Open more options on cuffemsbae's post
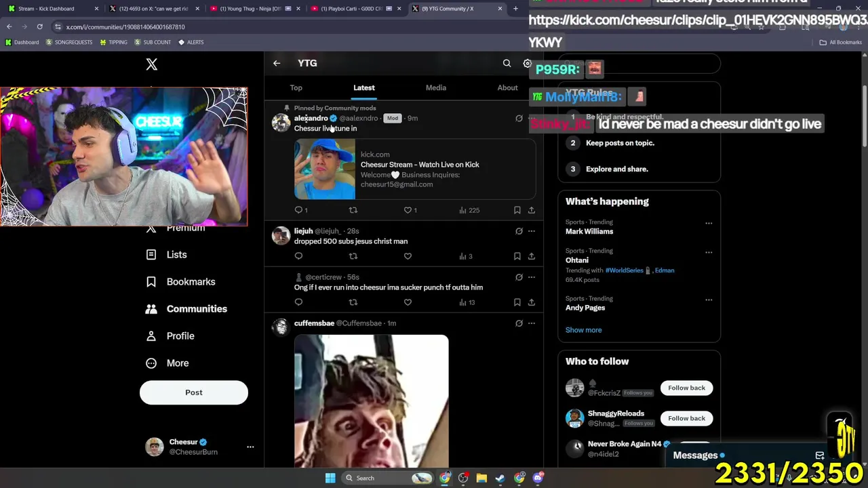The image size is (868, 488). pos(532,323)
